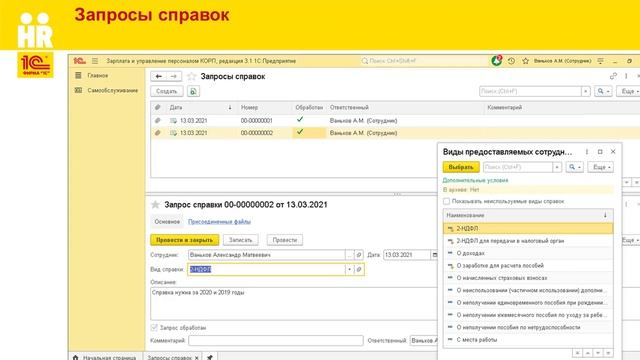Click the Создать button

click(x=167, y=91)
